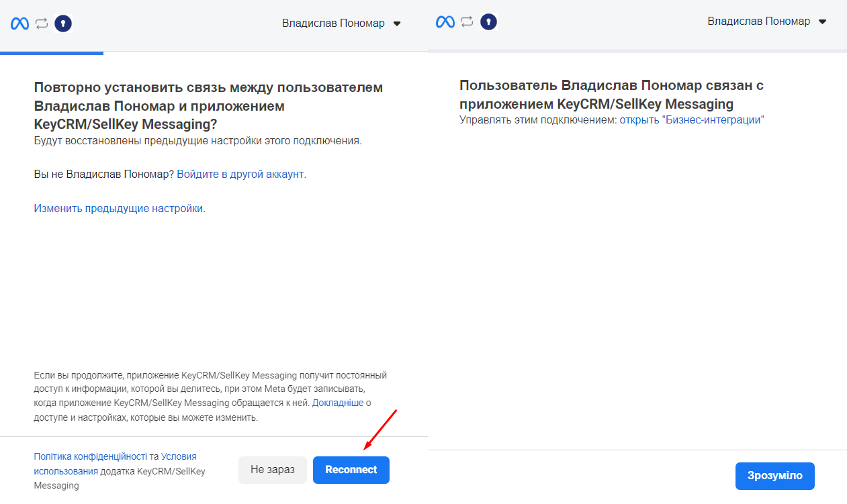Click the reconnect question heading in left dialog

click(208, 106)
